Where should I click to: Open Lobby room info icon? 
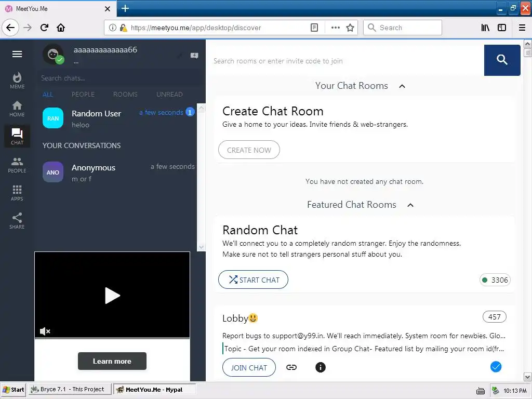click(x=320, y=367)
